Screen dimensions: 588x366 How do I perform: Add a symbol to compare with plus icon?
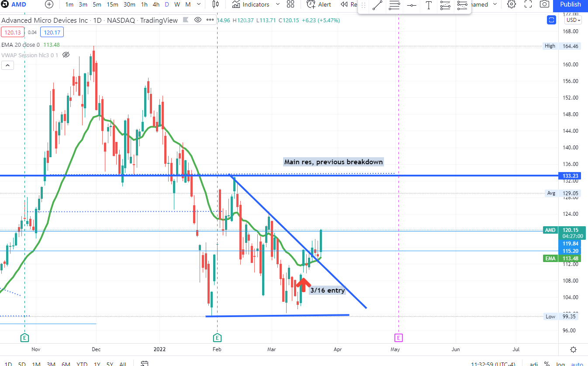pyautogui.click(x=49, y=4)
